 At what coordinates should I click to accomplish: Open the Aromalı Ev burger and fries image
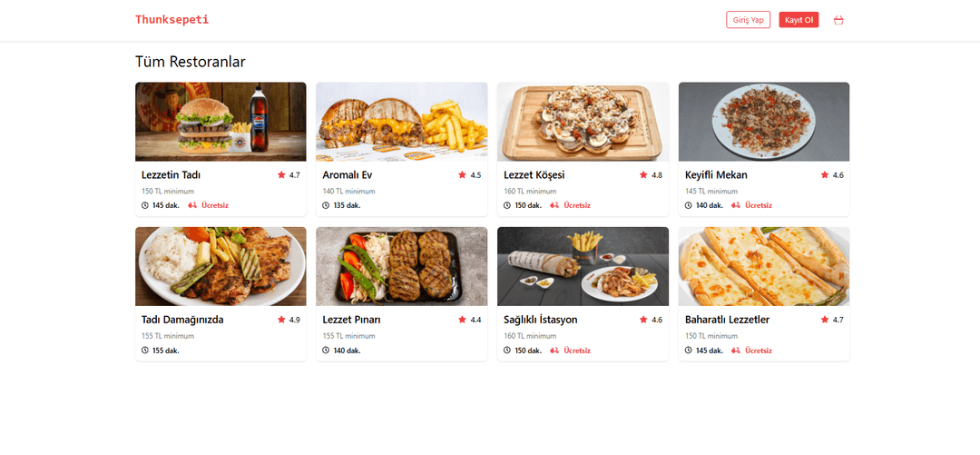(402, 122)
